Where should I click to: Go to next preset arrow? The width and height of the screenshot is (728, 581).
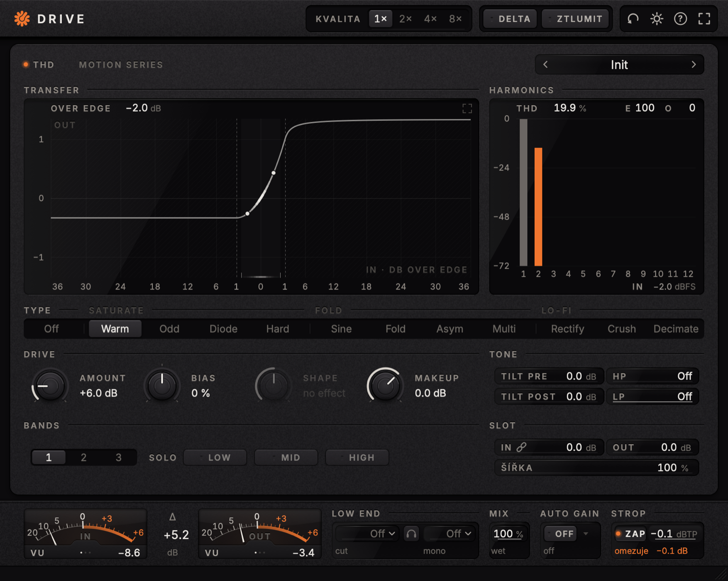(x=693, y=65)
